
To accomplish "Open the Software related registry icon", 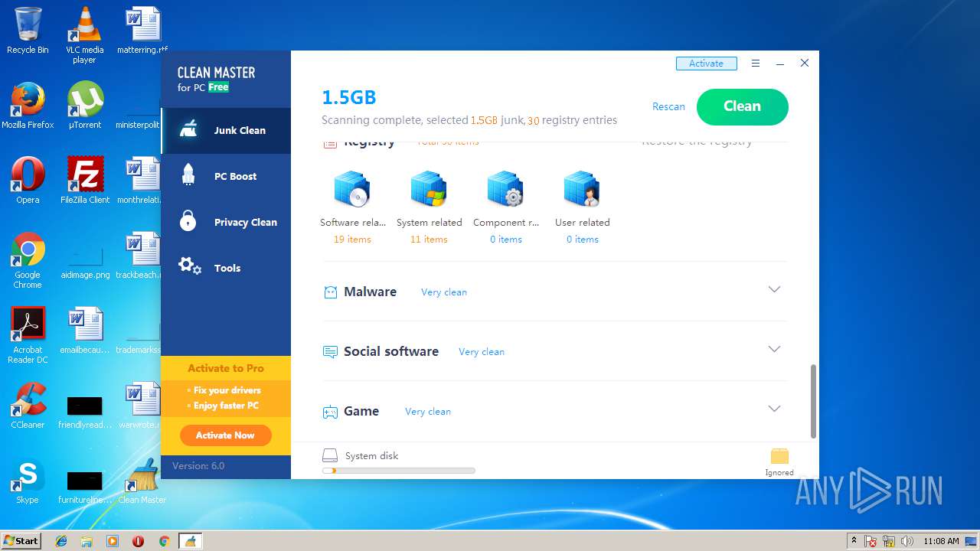I will tap(352, 189).
